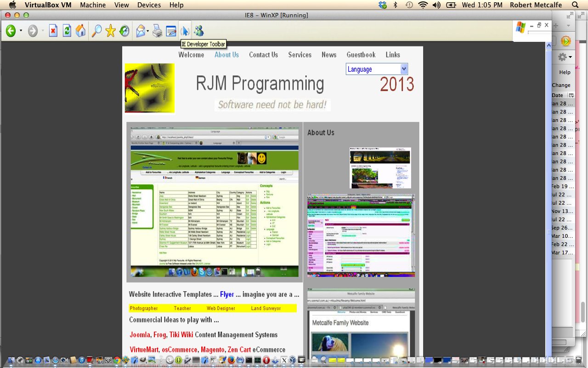Open the Machine menu in VirtualBox
The height and width of the screenshot is (368, 588).
[93, 5]
